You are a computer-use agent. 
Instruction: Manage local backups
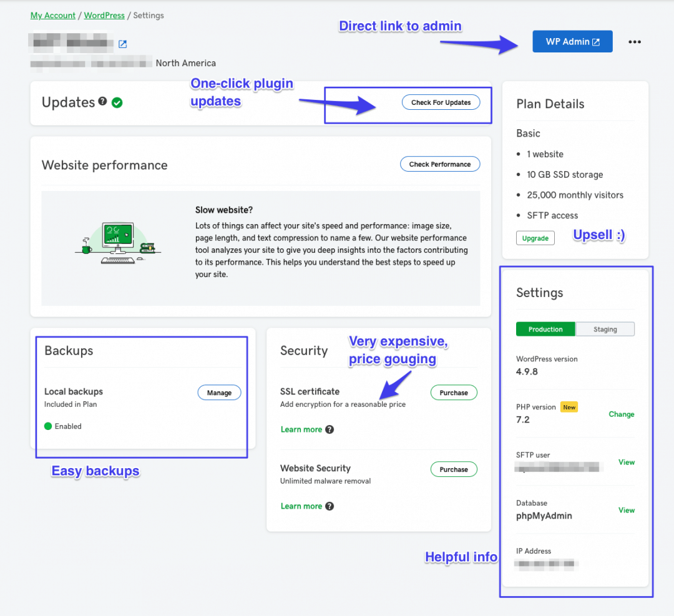tap(219, 392)
